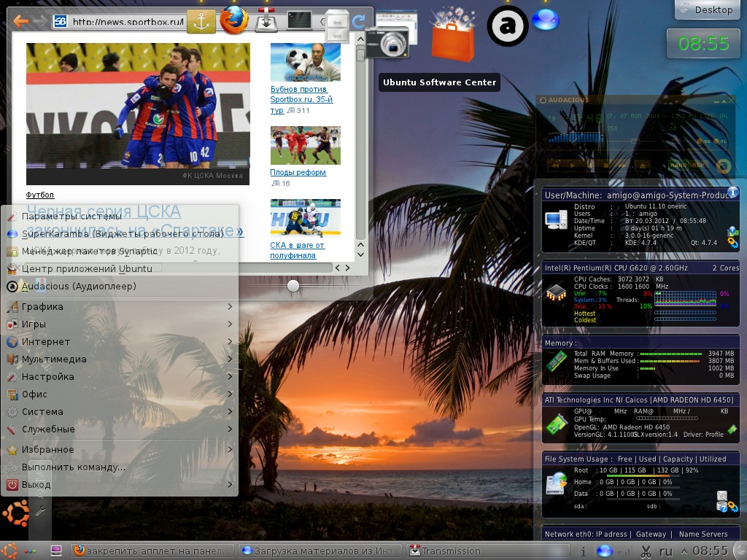Reload the sportbox page
747x560 pixels.
click(358, 21)
